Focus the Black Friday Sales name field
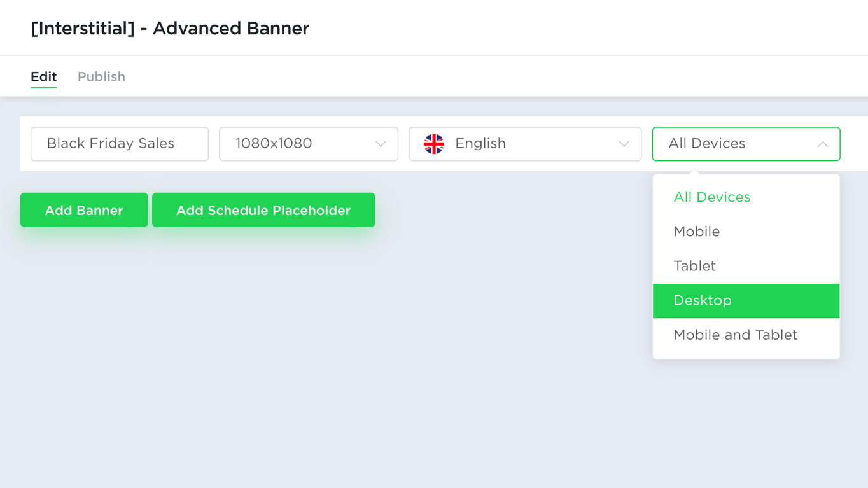Screen dimensions: 868x488 click(120, 144)
